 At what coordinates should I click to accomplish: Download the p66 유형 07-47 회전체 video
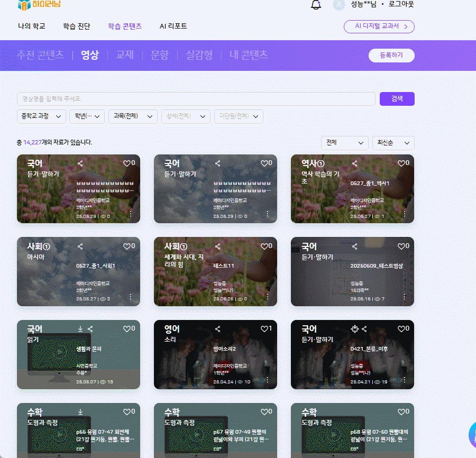(x=80, y=411)
